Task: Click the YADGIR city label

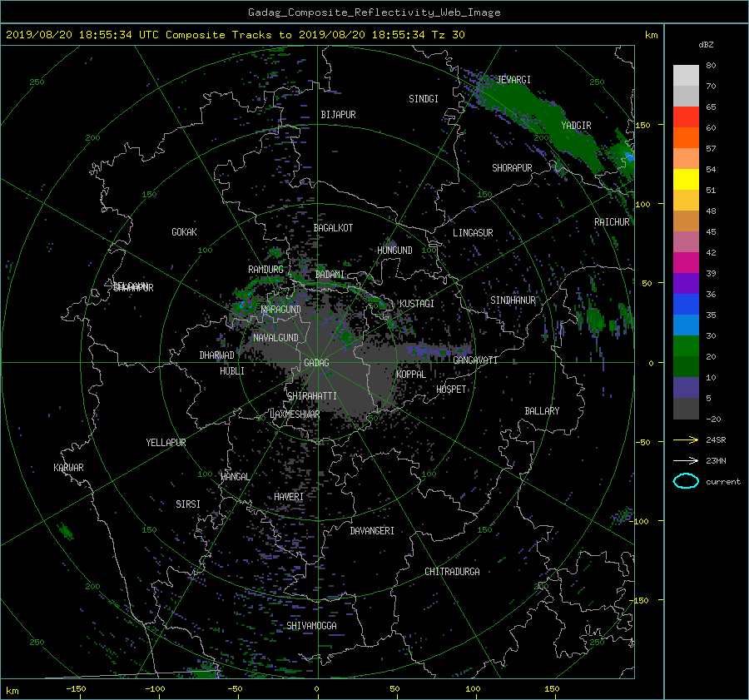Action: point(576,126)
